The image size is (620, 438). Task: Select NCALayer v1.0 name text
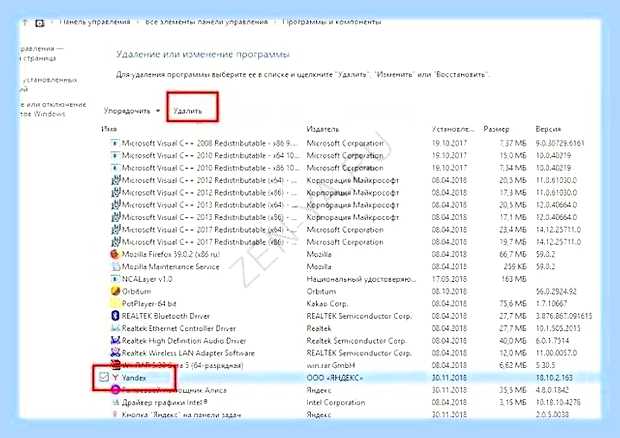point(147,279)
